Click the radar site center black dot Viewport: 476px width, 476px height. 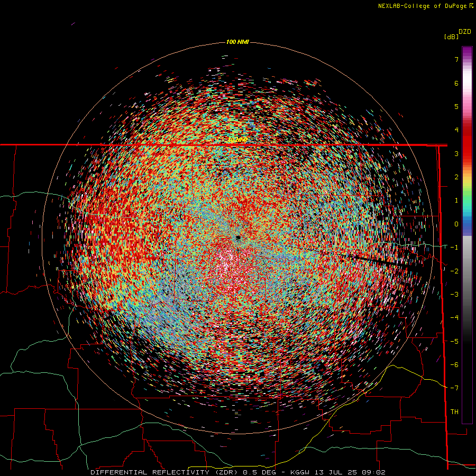click(239, 237)
